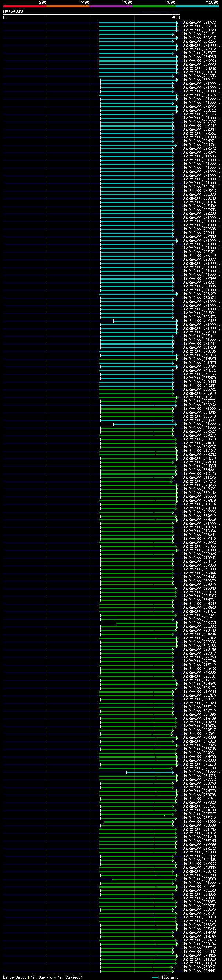Select hit label UniRef100_A9UXQ1
Image resolution: width=222 pixels, height=980 pixels.
199,145
